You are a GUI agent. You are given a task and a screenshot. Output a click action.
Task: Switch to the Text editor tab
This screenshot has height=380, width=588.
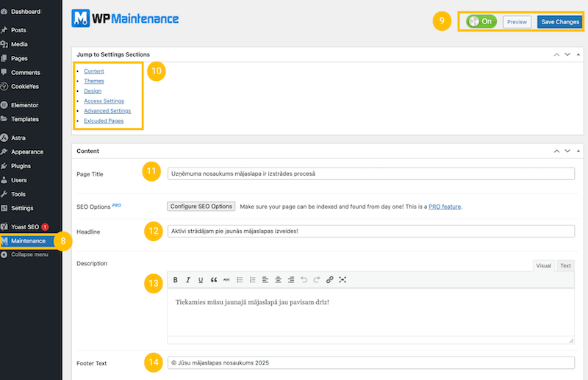pyautogui.click(x=565, y=265)
